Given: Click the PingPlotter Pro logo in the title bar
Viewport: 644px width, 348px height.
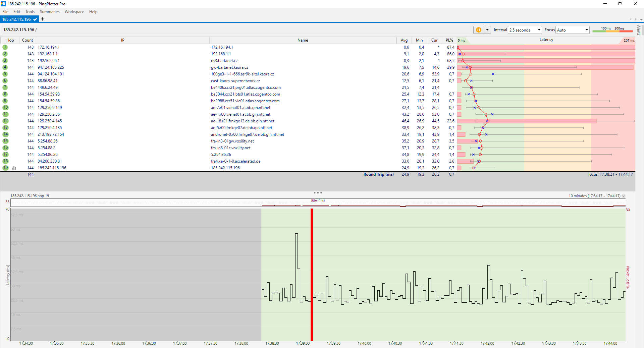Looking at the screenshot, I should click(3, 4).
